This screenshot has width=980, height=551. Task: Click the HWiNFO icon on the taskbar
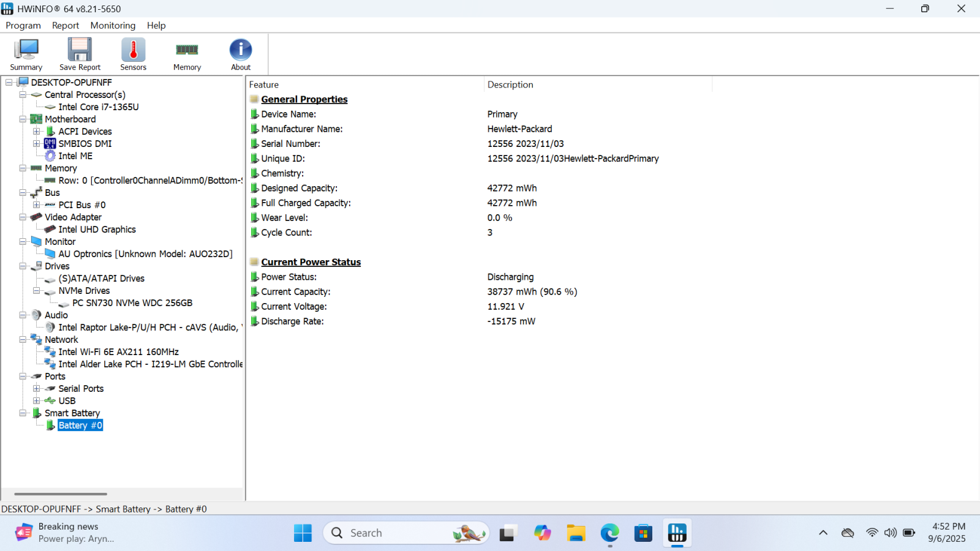[x=677, y=533]
